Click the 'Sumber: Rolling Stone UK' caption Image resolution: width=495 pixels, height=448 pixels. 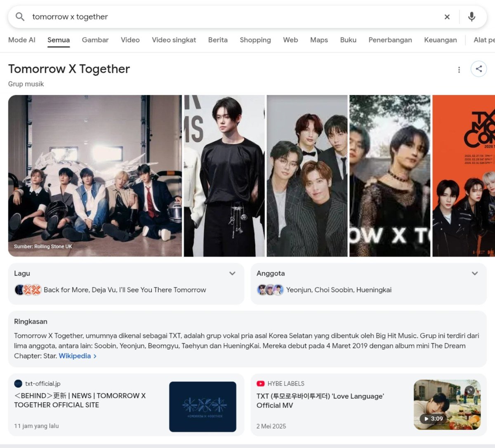[43, 246]
